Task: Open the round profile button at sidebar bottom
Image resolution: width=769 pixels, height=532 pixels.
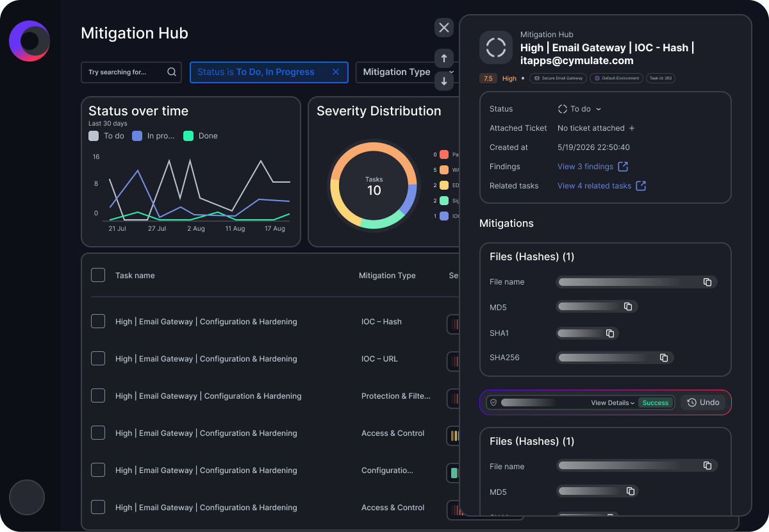Action: click(27, 497)
